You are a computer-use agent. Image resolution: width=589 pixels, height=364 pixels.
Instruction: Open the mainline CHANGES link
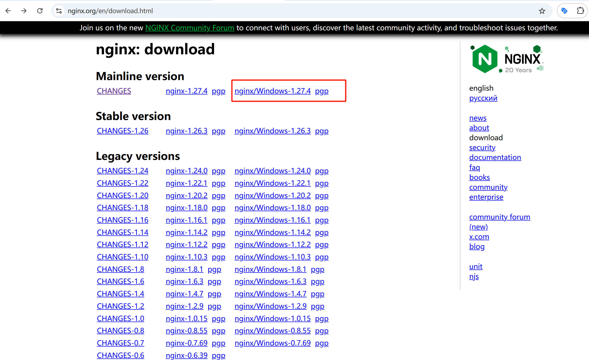point(114,91)
